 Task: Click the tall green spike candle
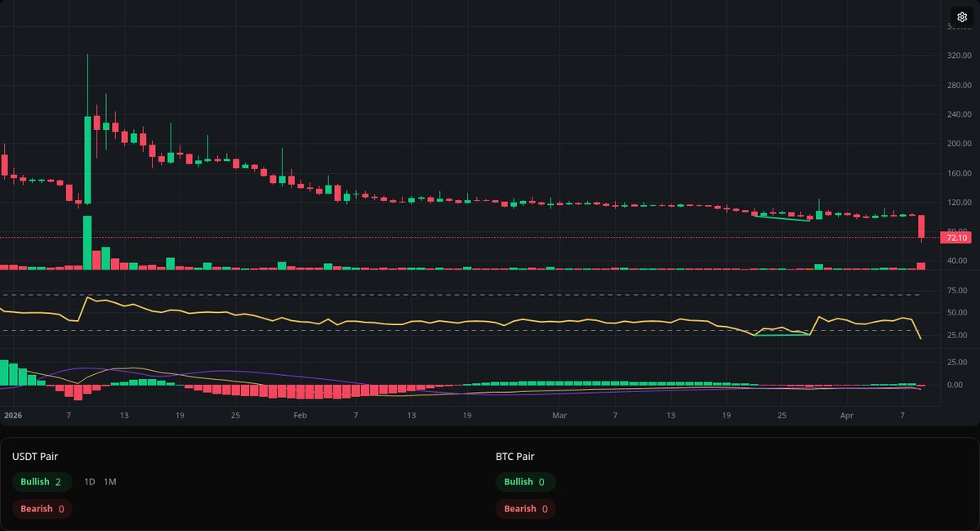(87, 159)
